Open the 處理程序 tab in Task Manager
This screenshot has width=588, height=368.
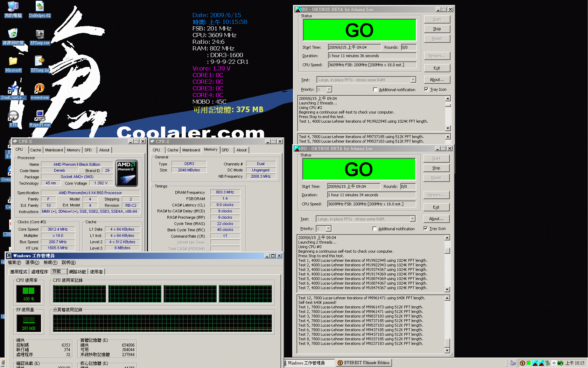[x=40, y=272]
